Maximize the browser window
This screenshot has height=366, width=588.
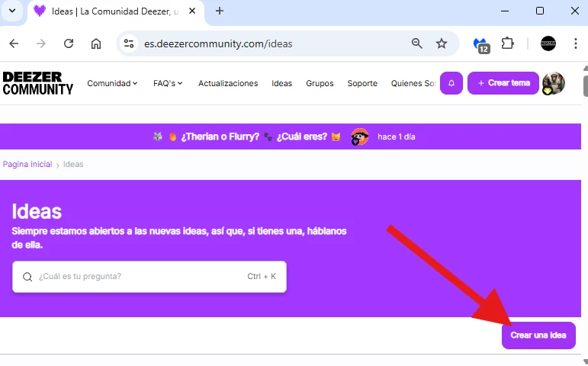(x=540, y=11)
